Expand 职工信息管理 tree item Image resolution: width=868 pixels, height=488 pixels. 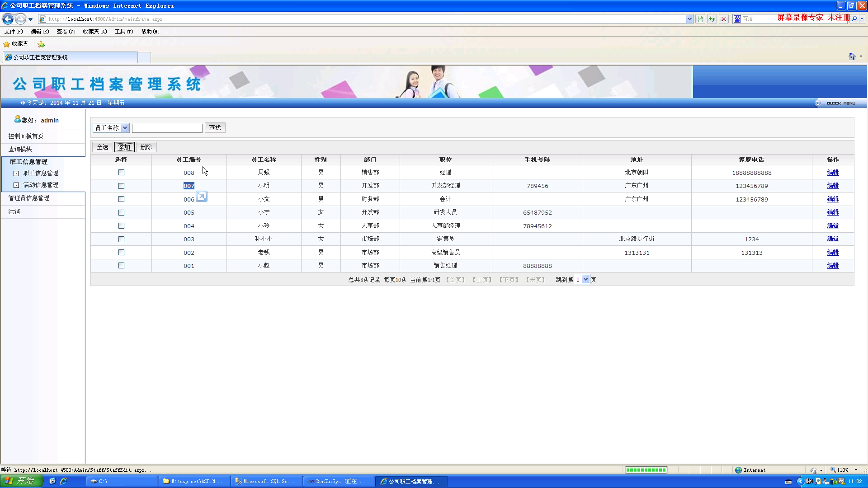coord(16,173)
